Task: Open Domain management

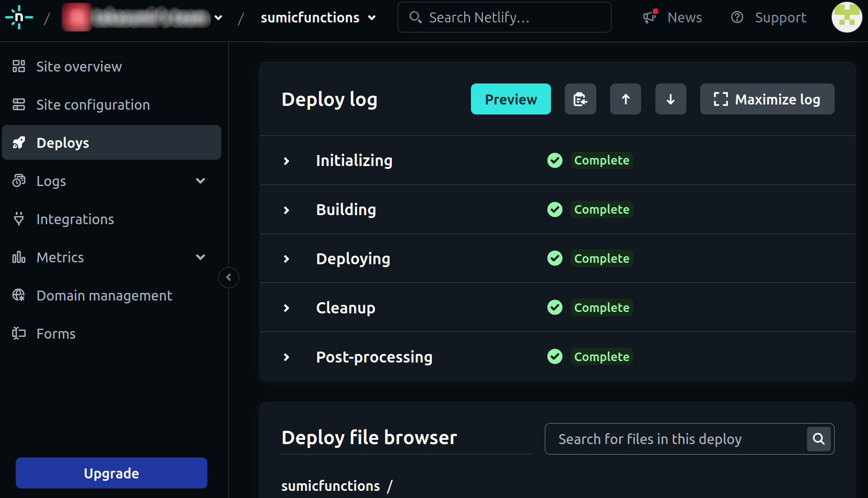Action: pyautogui.click(x=112, y=295)
